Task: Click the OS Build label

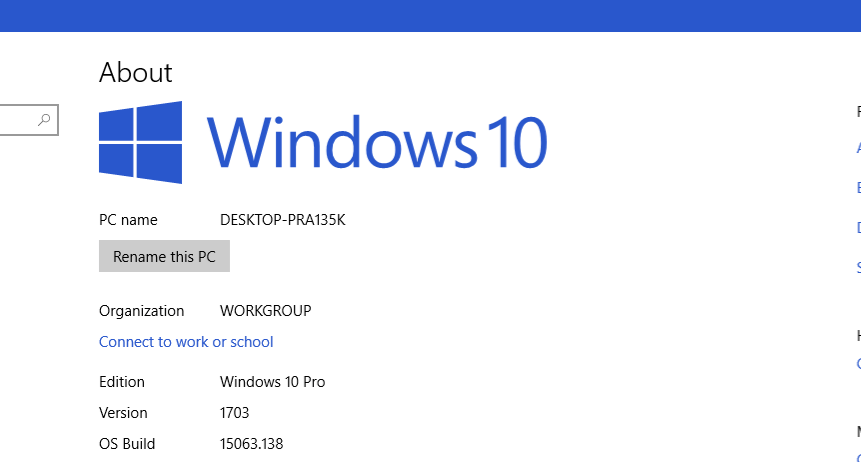Action: 127,444
